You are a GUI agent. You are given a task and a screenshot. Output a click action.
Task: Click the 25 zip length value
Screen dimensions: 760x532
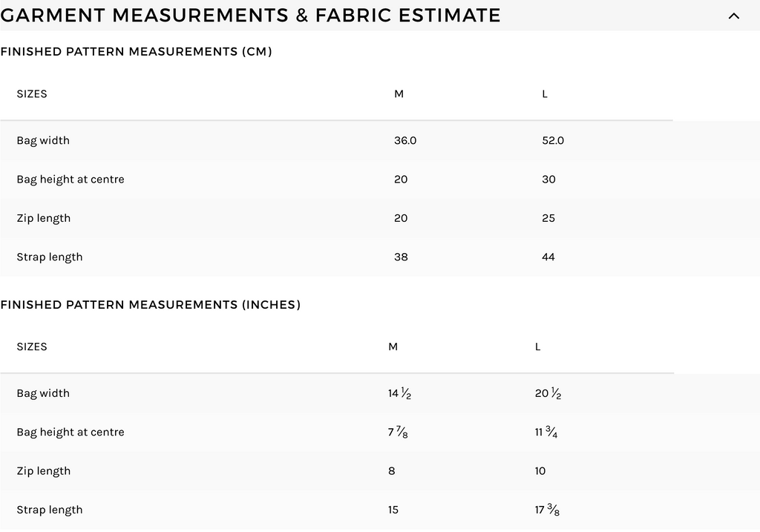(548, 218)
